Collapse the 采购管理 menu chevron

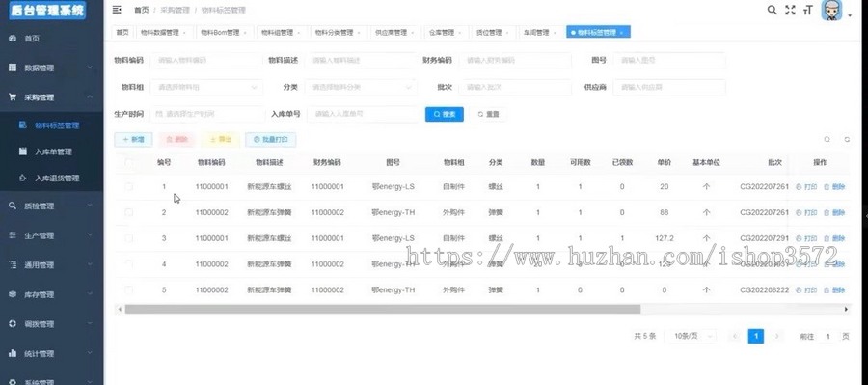coord(91,96)
